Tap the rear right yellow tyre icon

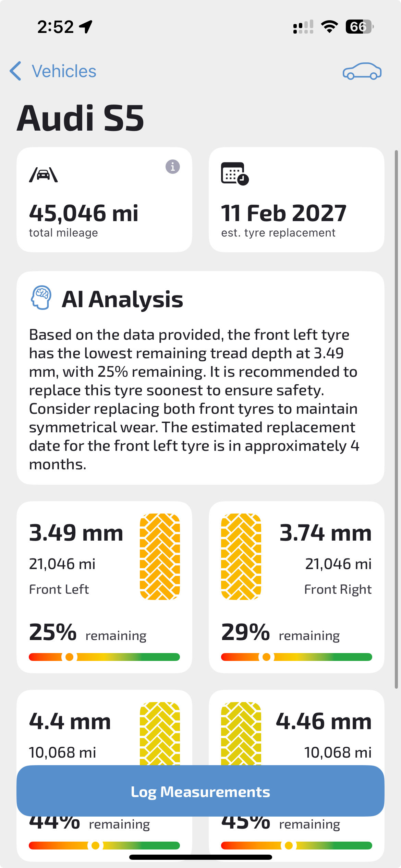click(x=241, y=734)
